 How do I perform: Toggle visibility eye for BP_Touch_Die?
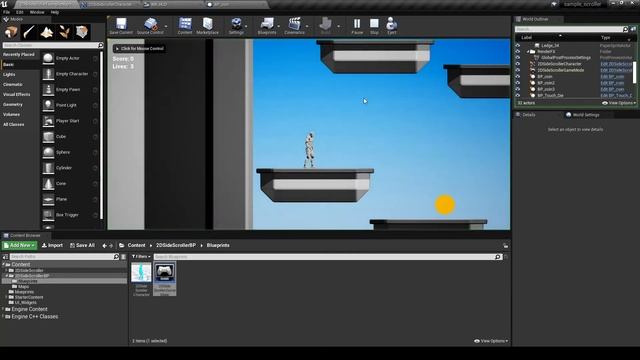518,96
